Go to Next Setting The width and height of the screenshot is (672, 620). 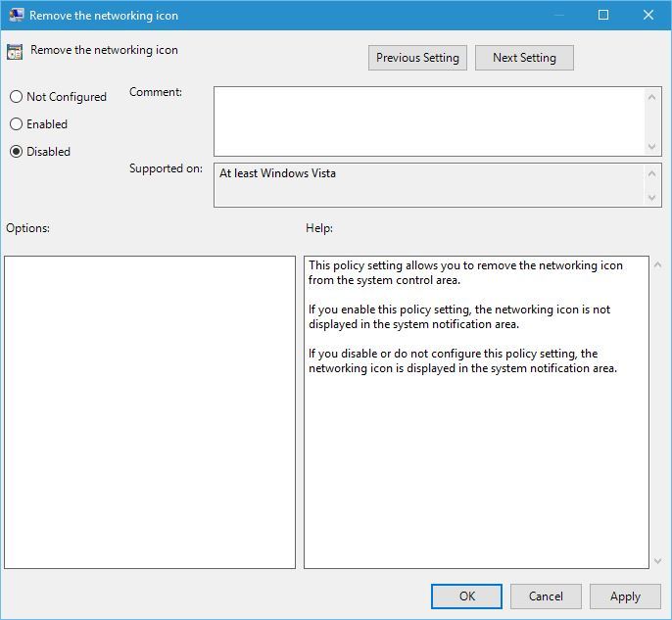click(x=524, y=58)
